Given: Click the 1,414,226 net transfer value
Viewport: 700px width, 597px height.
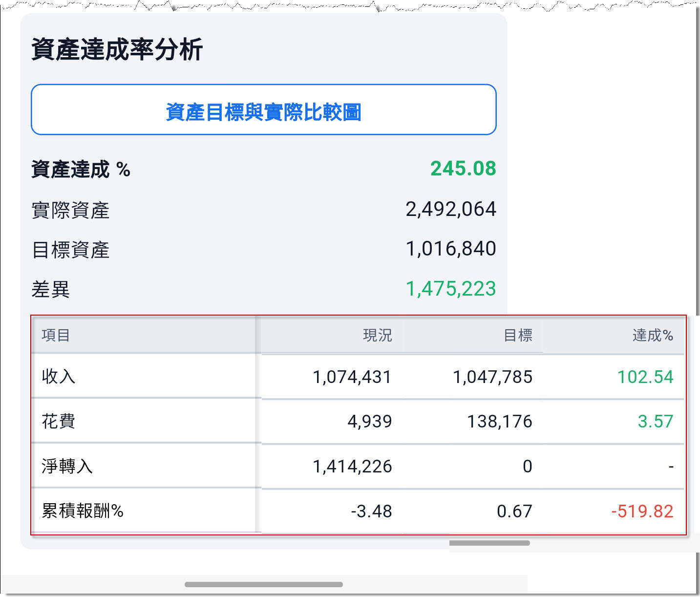Looking at the screenshot, I should click(352, 467).
